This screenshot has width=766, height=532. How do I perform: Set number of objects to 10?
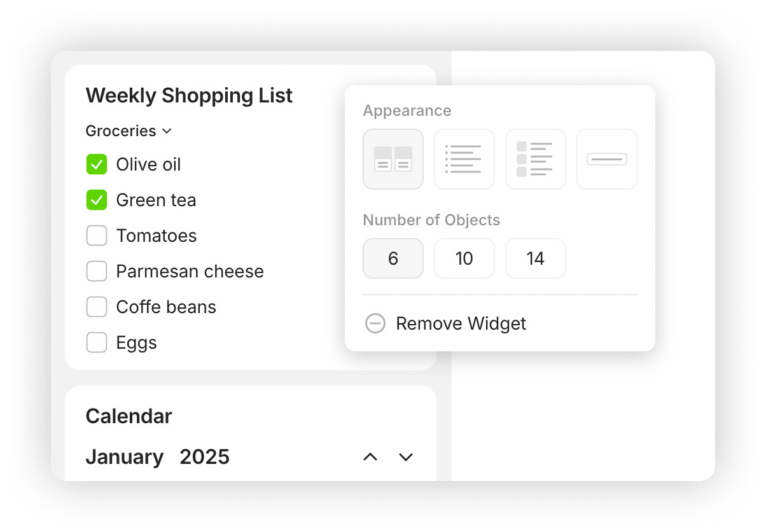coord(464,258)
